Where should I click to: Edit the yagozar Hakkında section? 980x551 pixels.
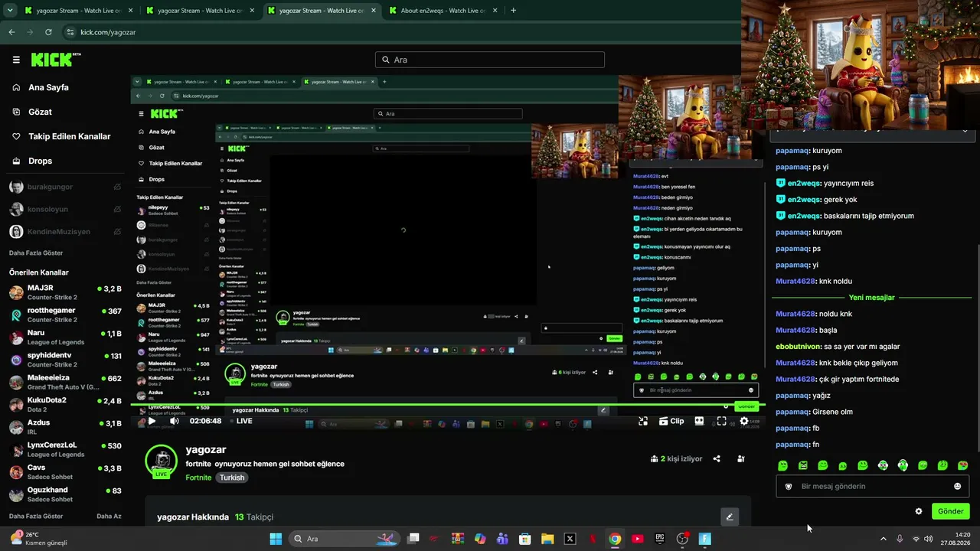point(730,517)
